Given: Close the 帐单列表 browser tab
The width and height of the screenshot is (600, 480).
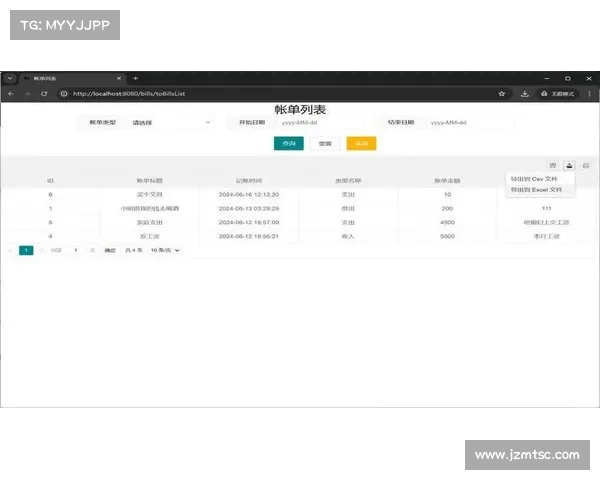Looking at the screenshot, I should click(119, 78).
